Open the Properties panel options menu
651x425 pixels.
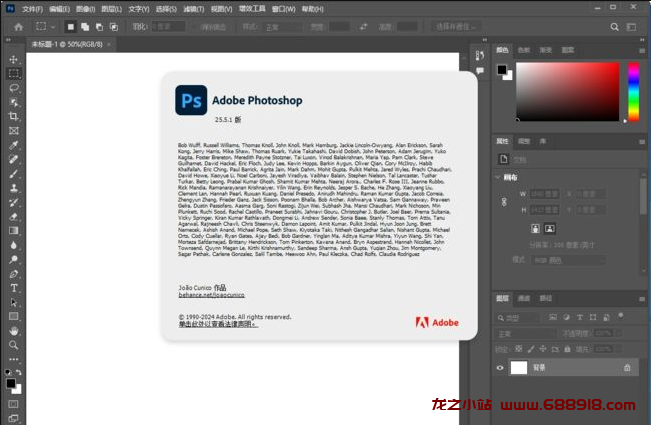642,142
